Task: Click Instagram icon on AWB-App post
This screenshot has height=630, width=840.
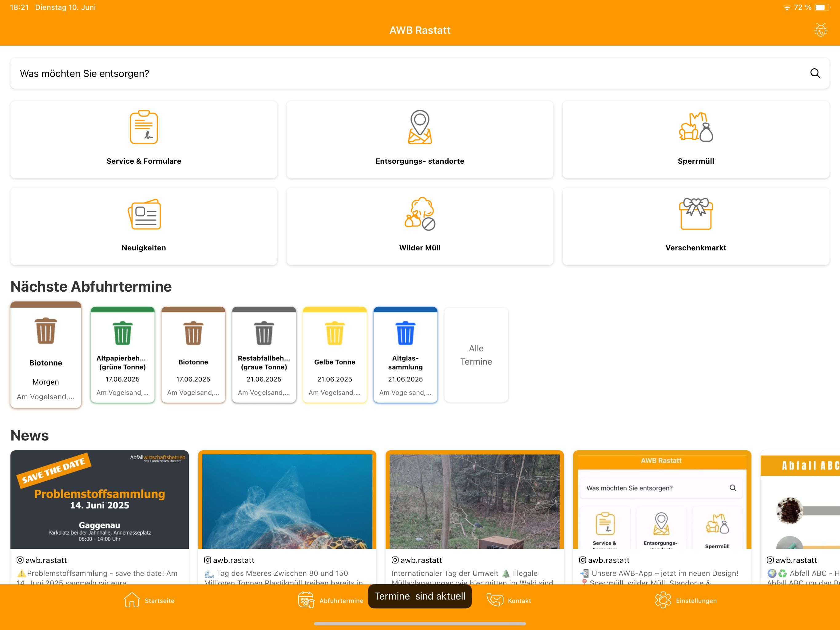Action: point(583,560)
